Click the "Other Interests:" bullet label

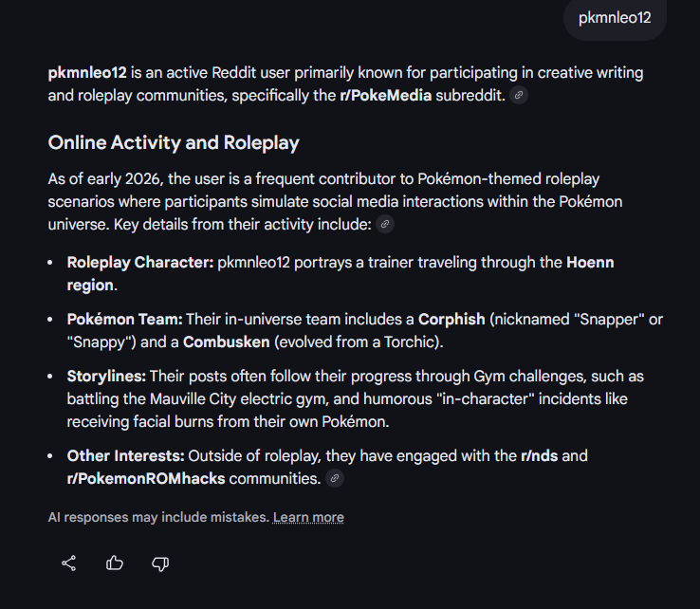[x=125, y=456]
